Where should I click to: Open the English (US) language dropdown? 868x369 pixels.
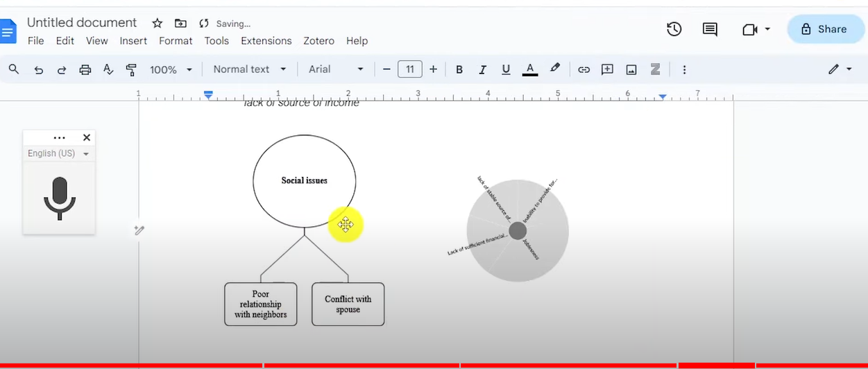point(58,153)
